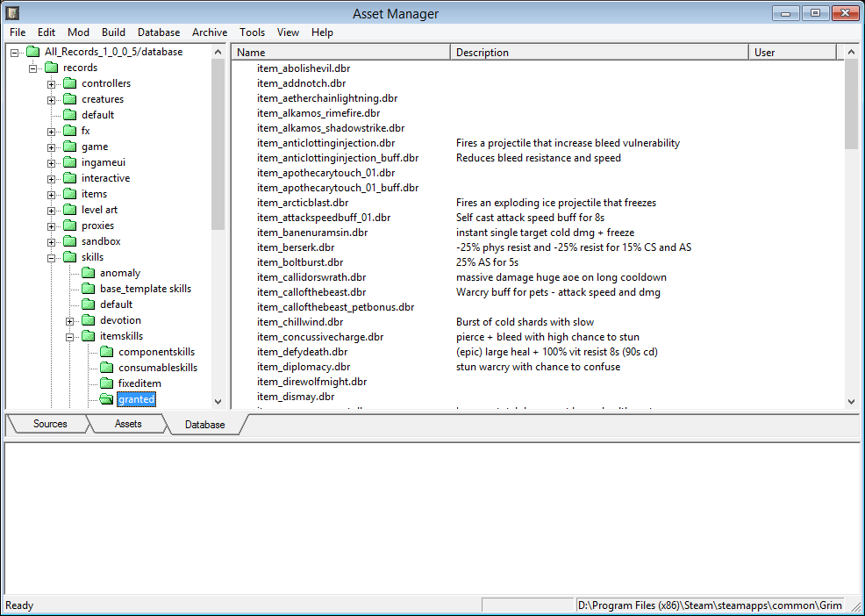The image size is (865, 616).
Task: Expand the controllers tree node
Action: coord(52,84)
